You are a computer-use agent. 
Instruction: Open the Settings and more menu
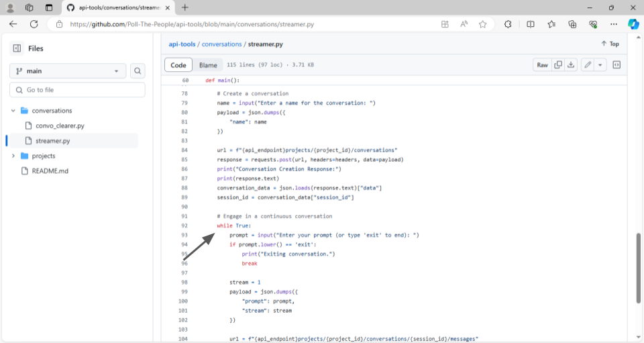[x=614, y=24]
